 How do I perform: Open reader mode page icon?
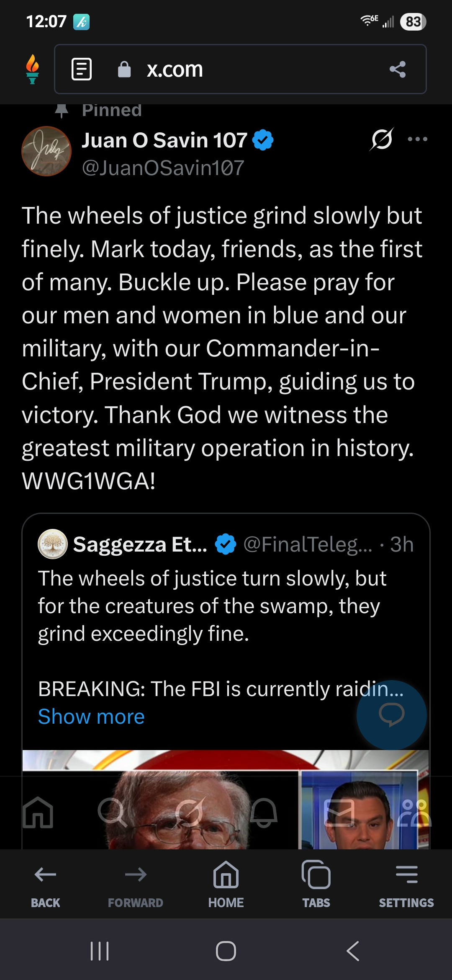(x=82, y=69)
